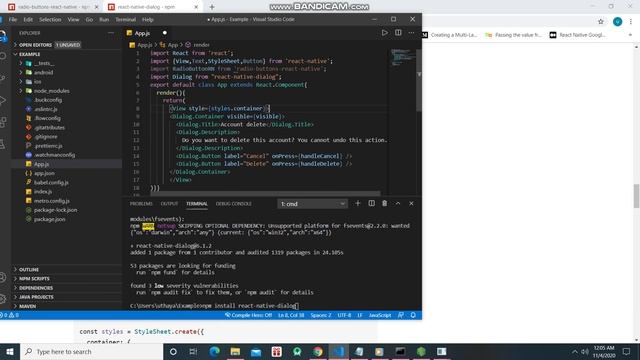Open File Explorer from taskbar
This screenshot has width=640, height=360.
(x=235, y=351)
